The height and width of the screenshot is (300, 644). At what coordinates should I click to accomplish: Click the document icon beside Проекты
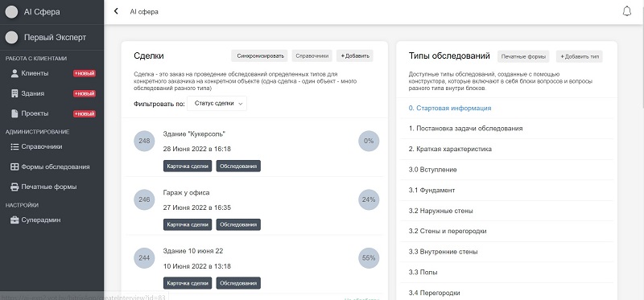[14, 113]
